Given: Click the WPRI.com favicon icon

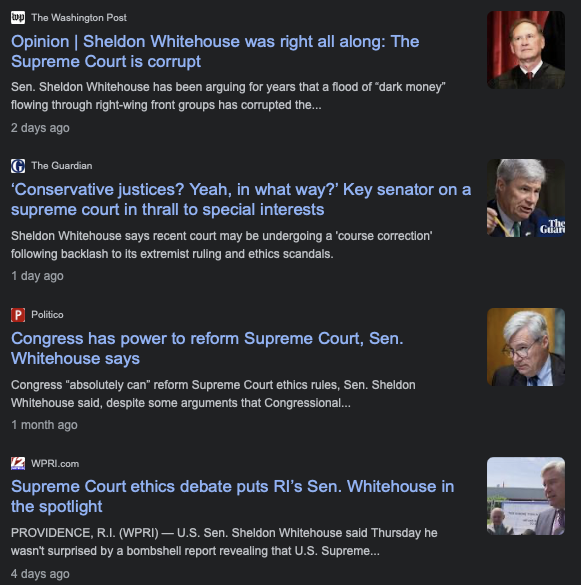Looking at the screenshot, I should pos(18,463).
